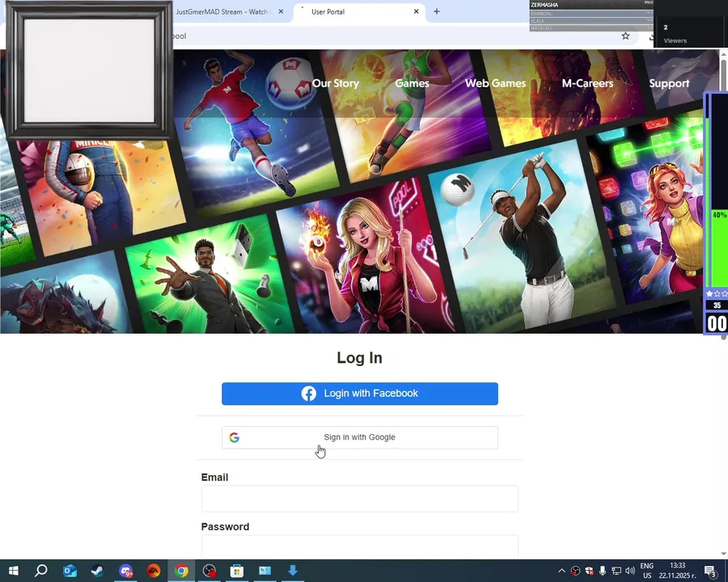Open the picture viewer app in taskbar

click(265, 571)
